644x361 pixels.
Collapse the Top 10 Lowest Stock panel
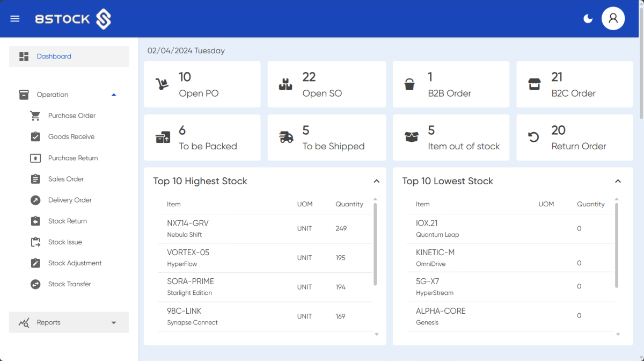(x=618, y=181)
